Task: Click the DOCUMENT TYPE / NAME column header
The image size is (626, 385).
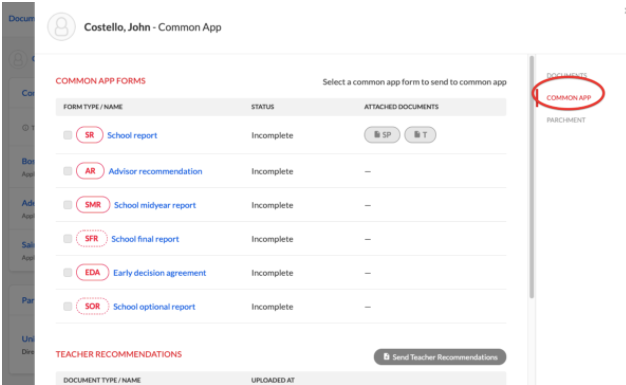Action: 102,380
